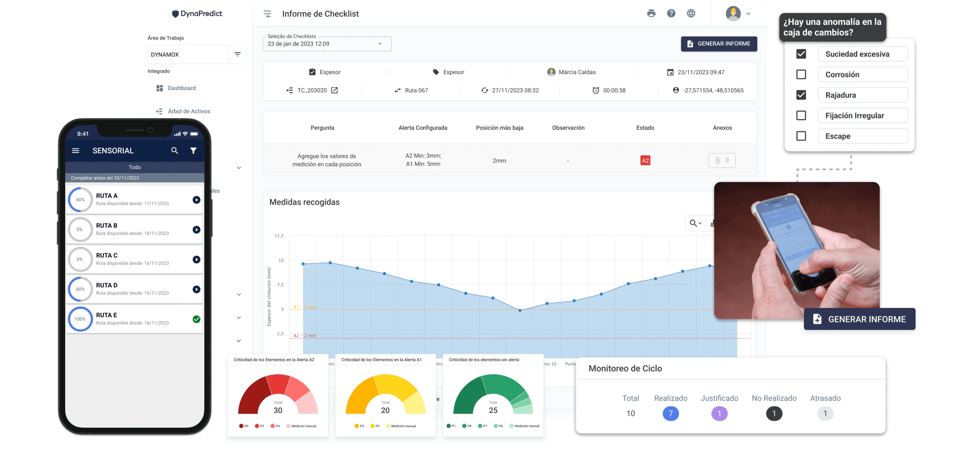The height and width of the screenshot is (455, 980).
Task: Open the chart zoom magnifier dropdown
Action: click(695, 223)
